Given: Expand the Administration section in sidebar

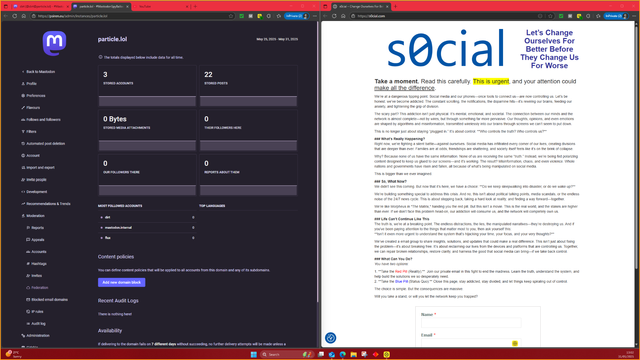Looking at the screenshot, I should pyautogui.click(x=35, y=336).
